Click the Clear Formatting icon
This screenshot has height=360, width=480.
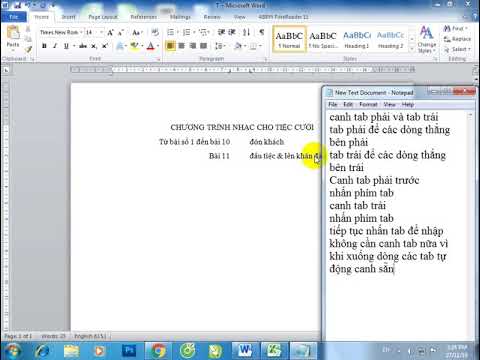tap(155, 32)
